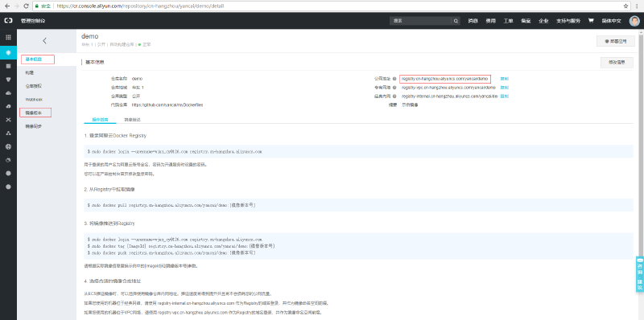Collapse the sidebar with the back chevron
Image resolution: width=644 pixels, height=320 pixels.
coord(45,41)
